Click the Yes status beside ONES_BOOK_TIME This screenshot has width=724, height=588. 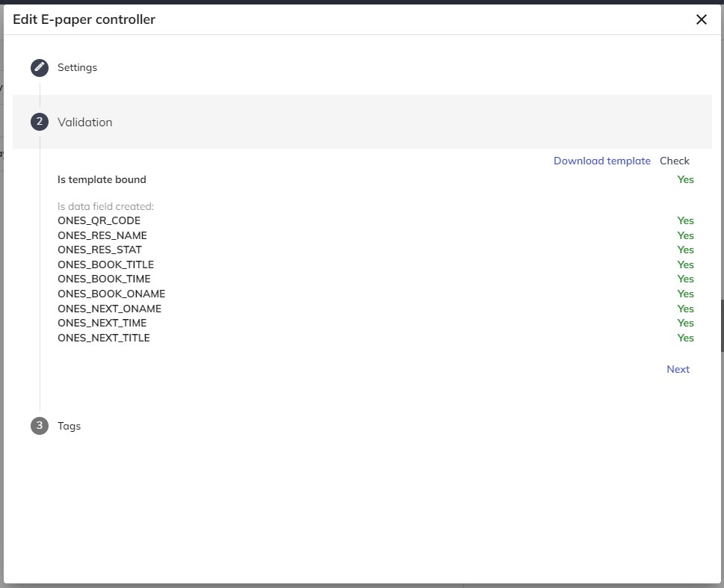[685, 279]
